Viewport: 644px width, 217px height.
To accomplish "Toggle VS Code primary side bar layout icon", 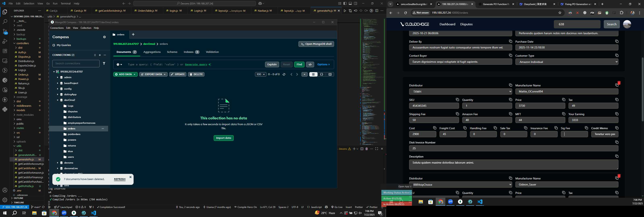I will tap(345, 3).
